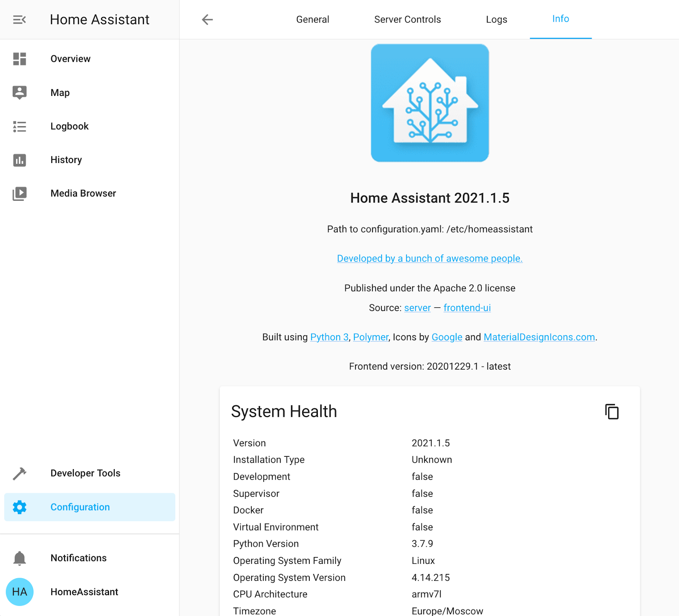Viewport: 679px width, 616px height.
Task: Open the Media Browser menu item
Action: 90,194
